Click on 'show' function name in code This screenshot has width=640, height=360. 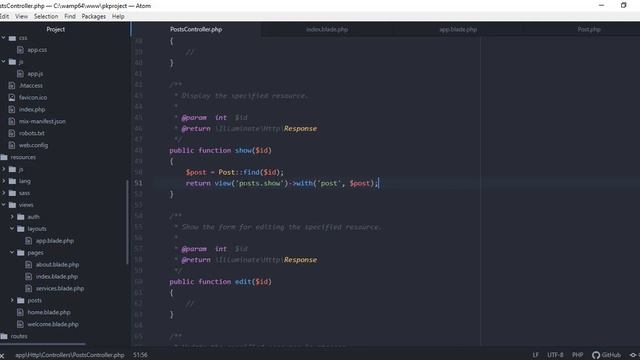pyautogui.click(x=243, y=150)
